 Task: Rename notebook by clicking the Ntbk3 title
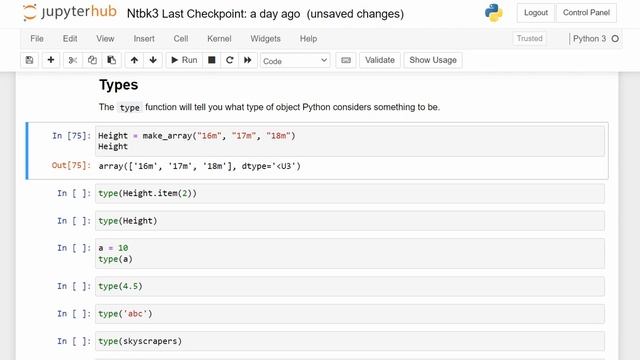[142, 14]
